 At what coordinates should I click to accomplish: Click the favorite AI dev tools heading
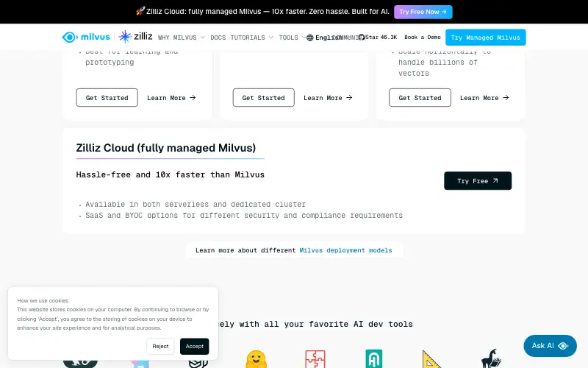click(315, 324)
